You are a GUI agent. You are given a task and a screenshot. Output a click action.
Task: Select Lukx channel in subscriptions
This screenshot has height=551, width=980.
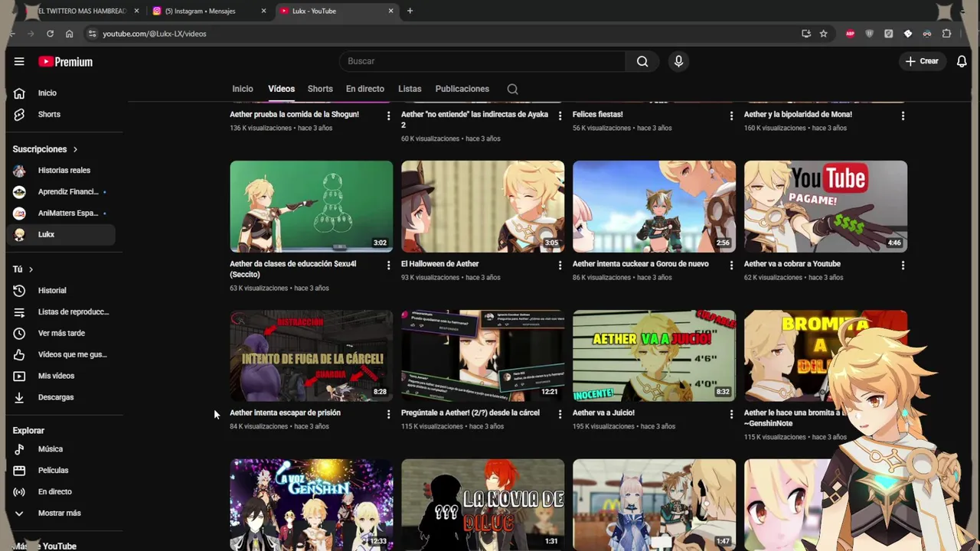(61, 234)
